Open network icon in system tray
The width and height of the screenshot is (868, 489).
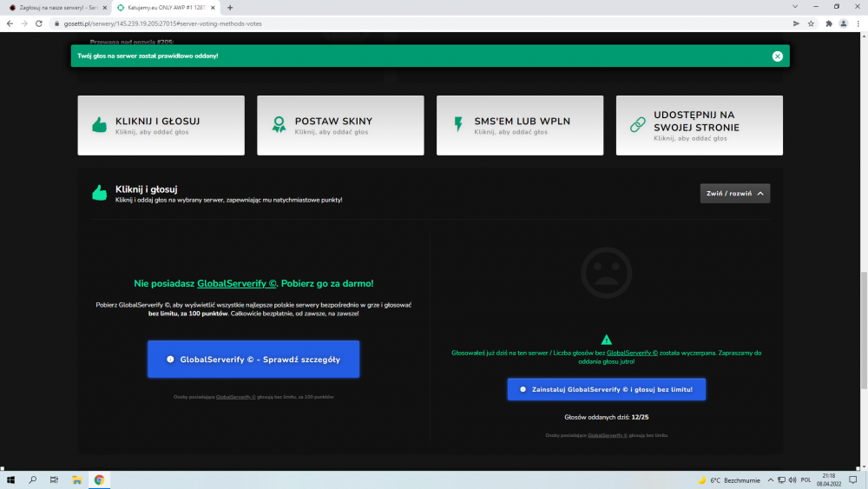pos(781,480)
